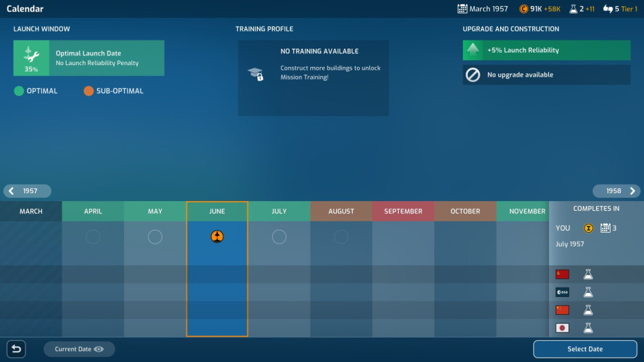
Task: Select the NOVEMBER month header
Action: [x=523, y=211]
